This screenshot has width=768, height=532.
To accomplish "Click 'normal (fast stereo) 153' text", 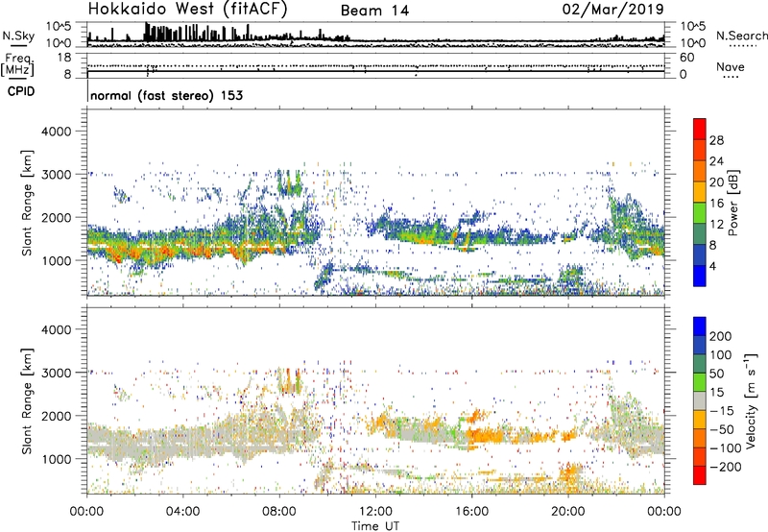I will click(x=166, y=95).
